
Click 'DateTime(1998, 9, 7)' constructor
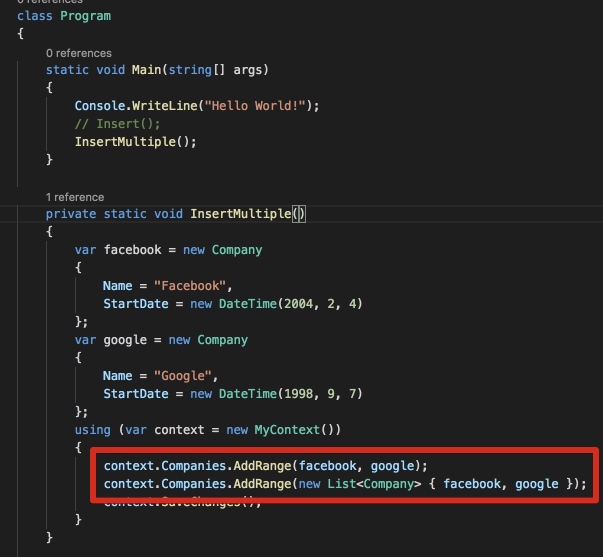click(x=290, y=394)
